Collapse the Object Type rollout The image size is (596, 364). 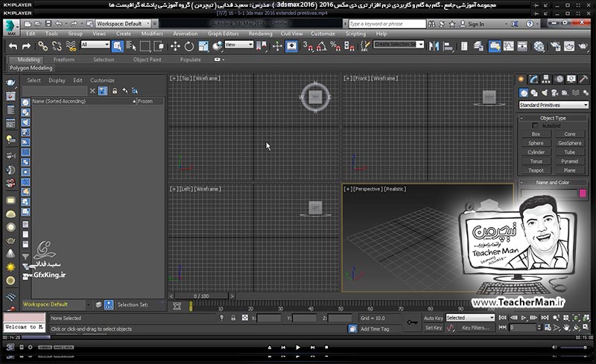(x=553, y=118)
